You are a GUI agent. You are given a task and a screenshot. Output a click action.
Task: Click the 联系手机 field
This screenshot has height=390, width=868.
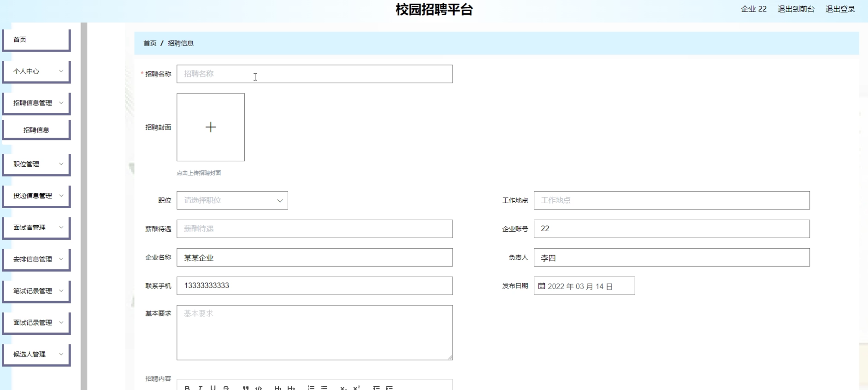coord(315,286)
